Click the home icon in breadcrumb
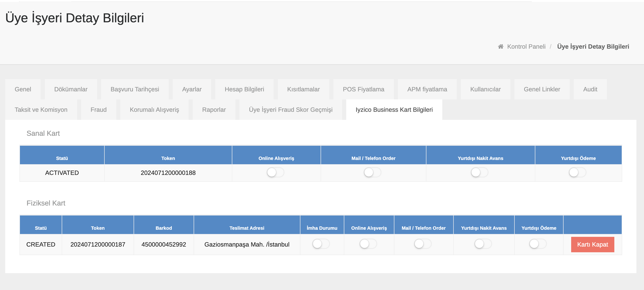644x290 pixels. (500, 47)
